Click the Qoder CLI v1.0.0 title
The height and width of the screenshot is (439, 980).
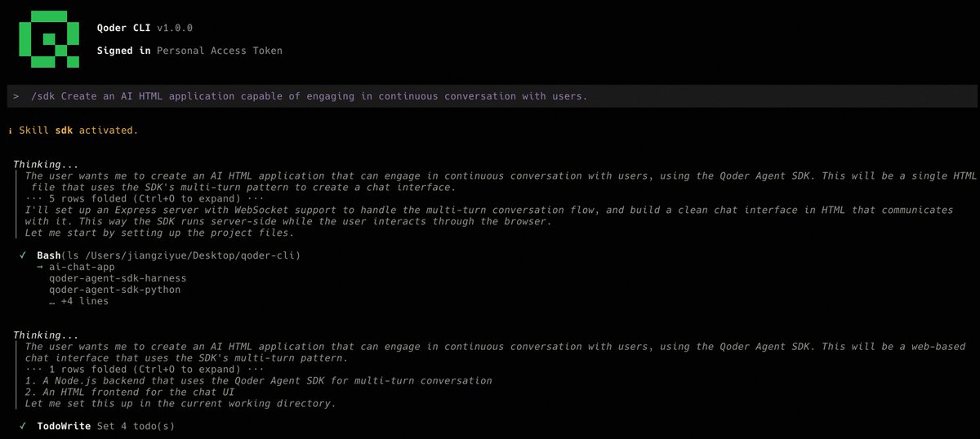coord(145,28)
